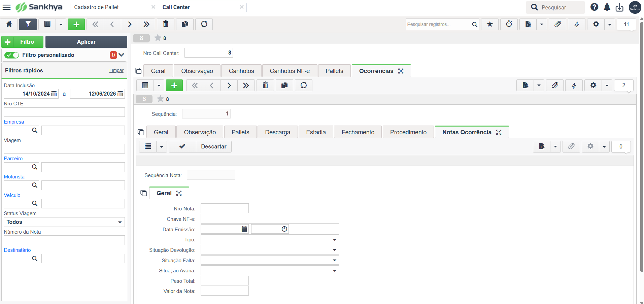
Task: Go to home screen icon
Action: point(9,24)
